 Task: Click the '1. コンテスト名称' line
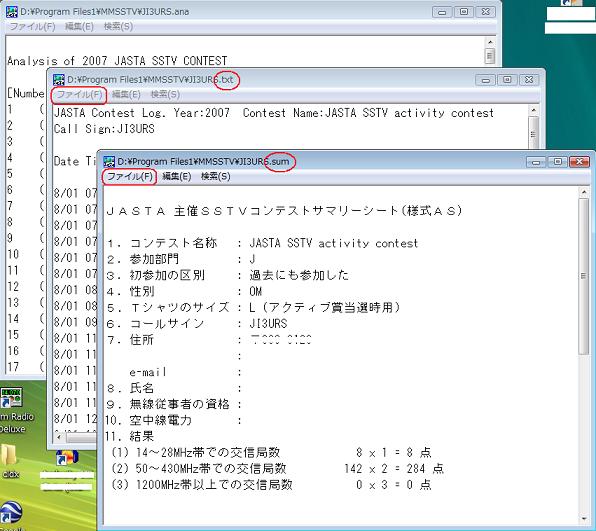click(x=262, y=243)
